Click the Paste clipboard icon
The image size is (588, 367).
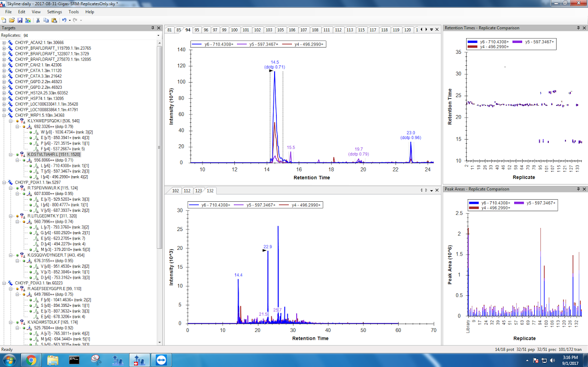tap(54, 20)
